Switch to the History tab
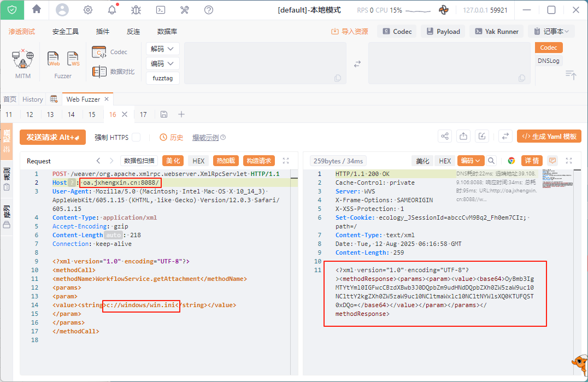 pyautogui.click(x=33, y=99)
